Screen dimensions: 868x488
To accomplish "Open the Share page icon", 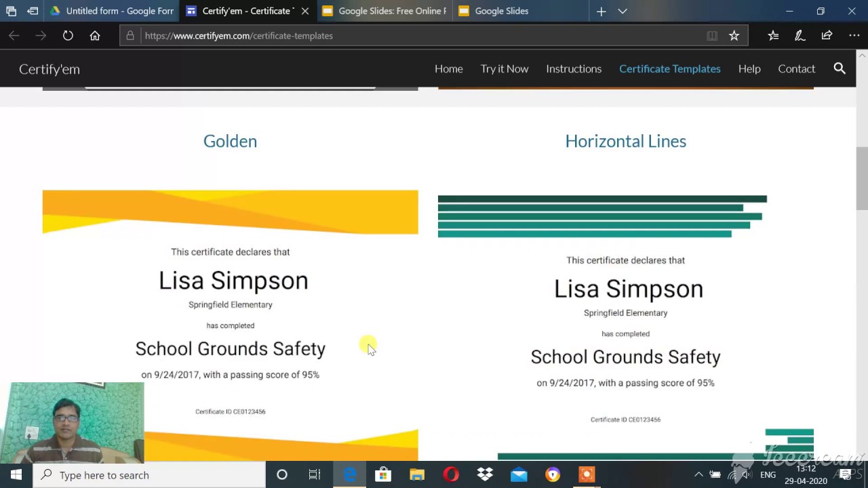I will click(x=827, y=36).
